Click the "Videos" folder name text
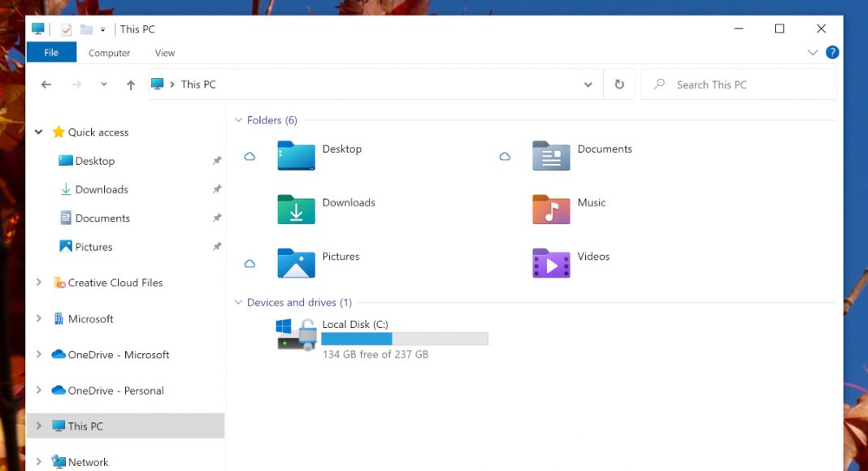The image size is (868, 471). [x=593, y=257]
